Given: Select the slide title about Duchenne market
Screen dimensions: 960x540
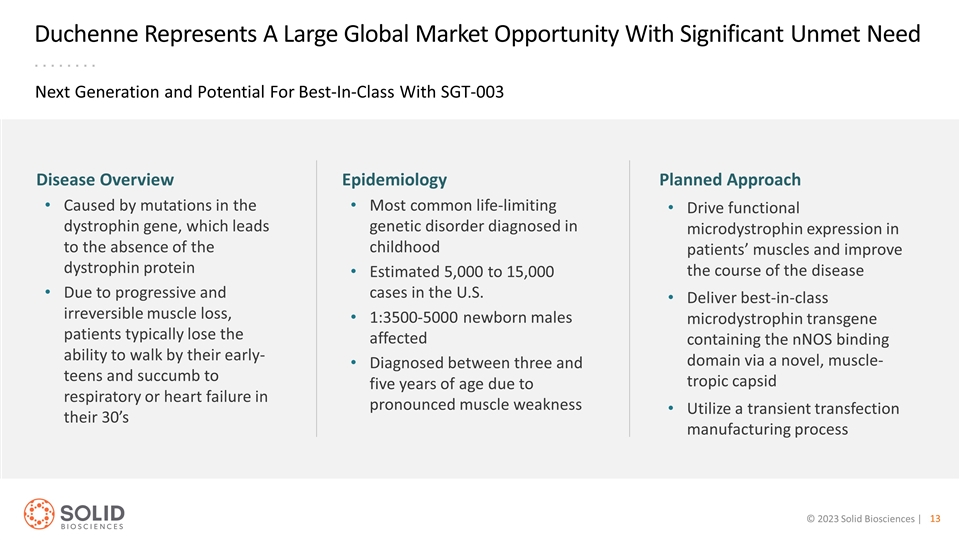Looking at the screenshot, I should coord(477,34).
